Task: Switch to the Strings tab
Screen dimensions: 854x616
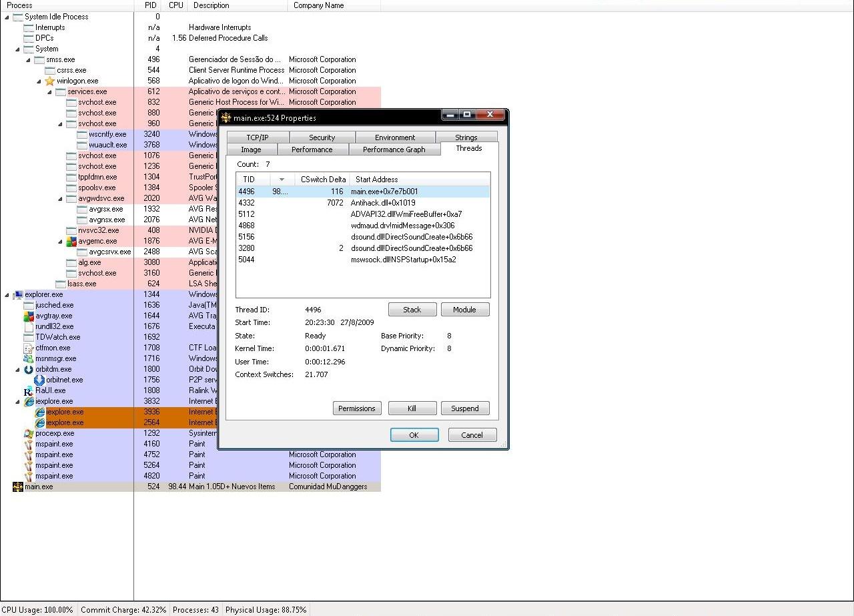Action: tap(466, 137)
